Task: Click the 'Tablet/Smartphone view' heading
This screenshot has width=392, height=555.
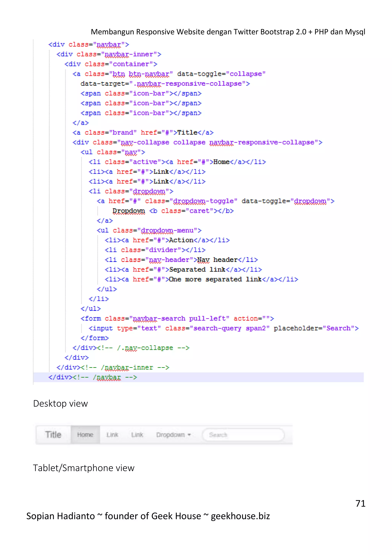Action: coord(83,468)
